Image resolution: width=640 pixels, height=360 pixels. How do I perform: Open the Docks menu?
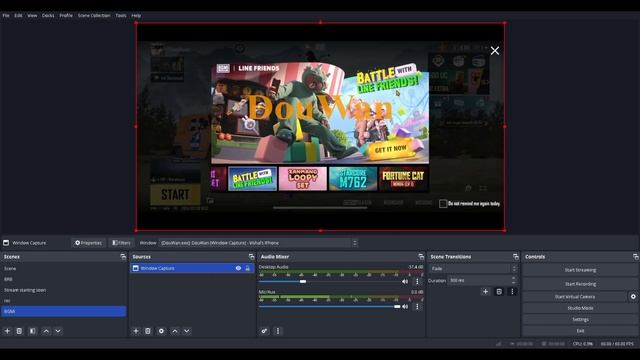coord(48,16)
